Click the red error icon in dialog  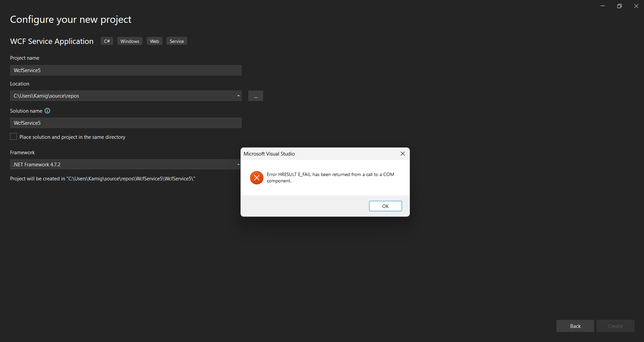257,178
